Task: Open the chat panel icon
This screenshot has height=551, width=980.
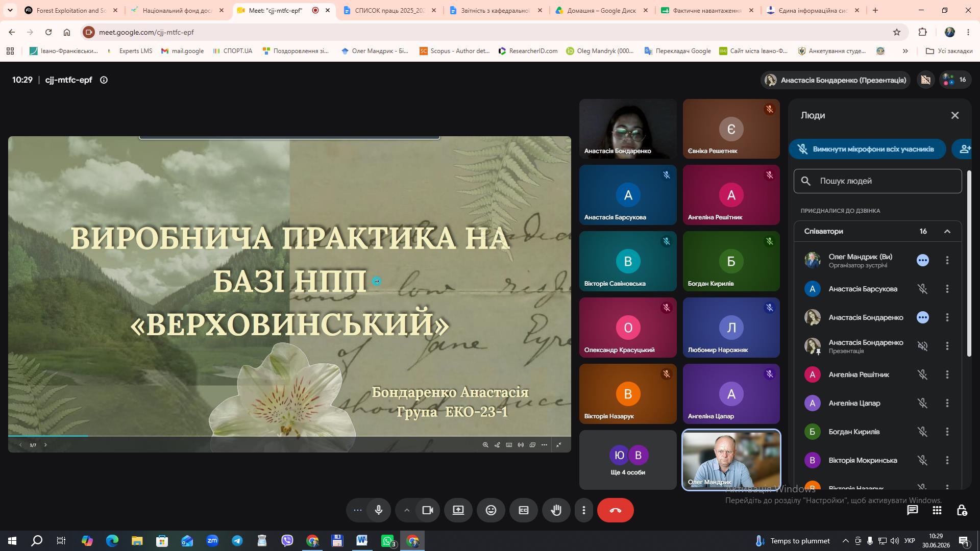Action: coord(913,510)
